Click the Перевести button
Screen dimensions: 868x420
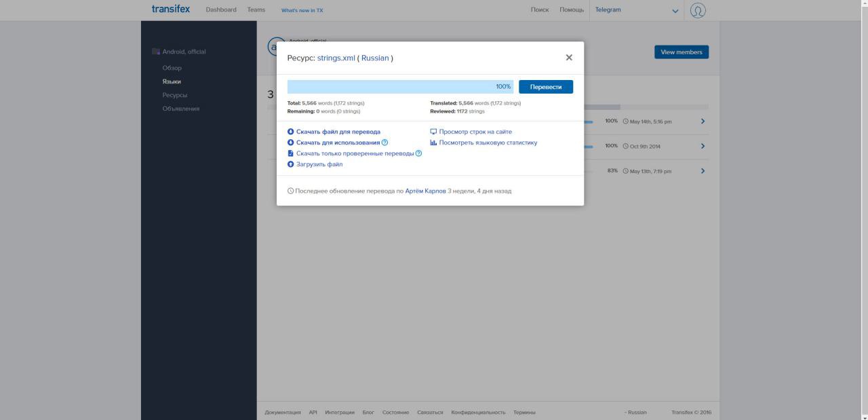click(x=546, y=87)
